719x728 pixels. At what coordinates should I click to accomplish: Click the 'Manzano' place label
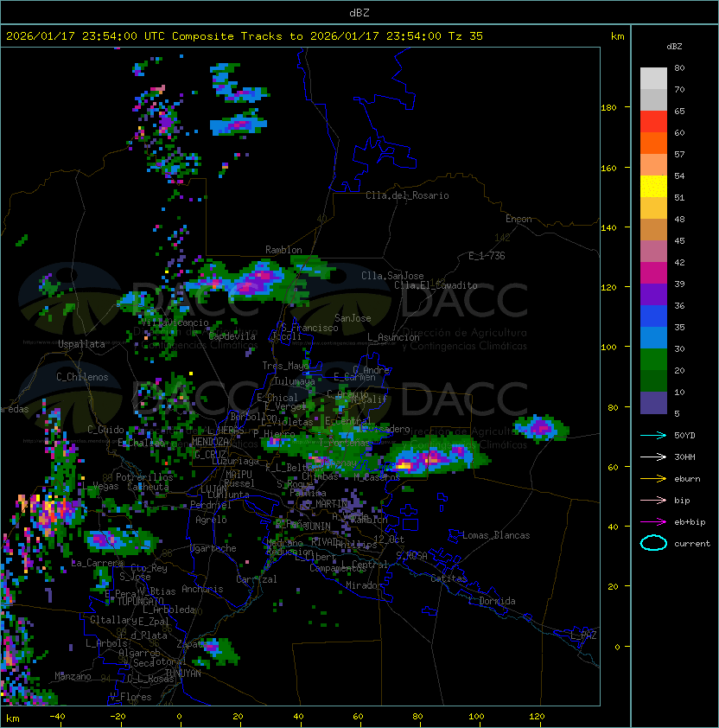pyautogui.click(x=73, y=676)
